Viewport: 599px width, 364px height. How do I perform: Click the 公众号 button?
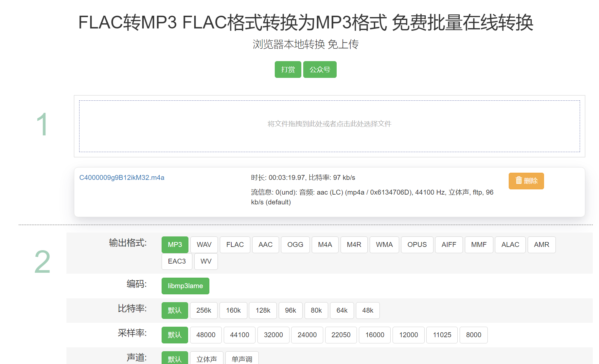point(320,69)
